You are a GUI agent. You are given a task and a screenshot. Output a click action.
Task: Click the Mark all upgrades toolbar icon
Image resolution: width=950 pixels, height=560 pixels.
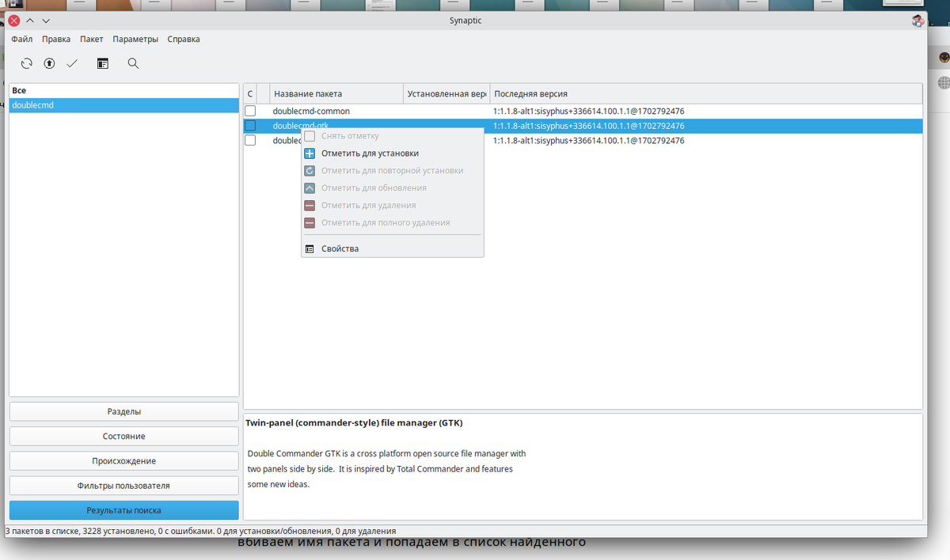(49, 63)
